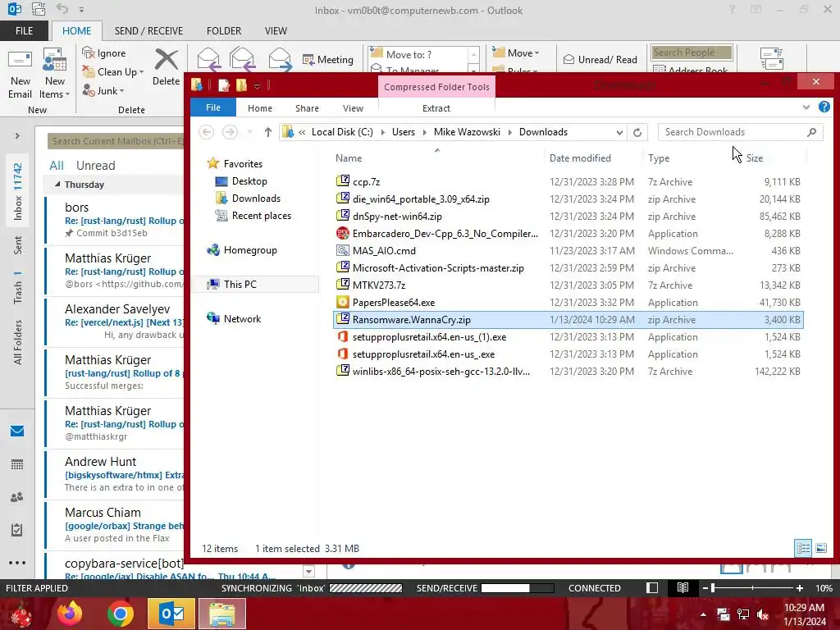Image resolution: width=840 pixels, height=630 pixels.
Task: Click Outlook zoom slider
Action: 752,587
